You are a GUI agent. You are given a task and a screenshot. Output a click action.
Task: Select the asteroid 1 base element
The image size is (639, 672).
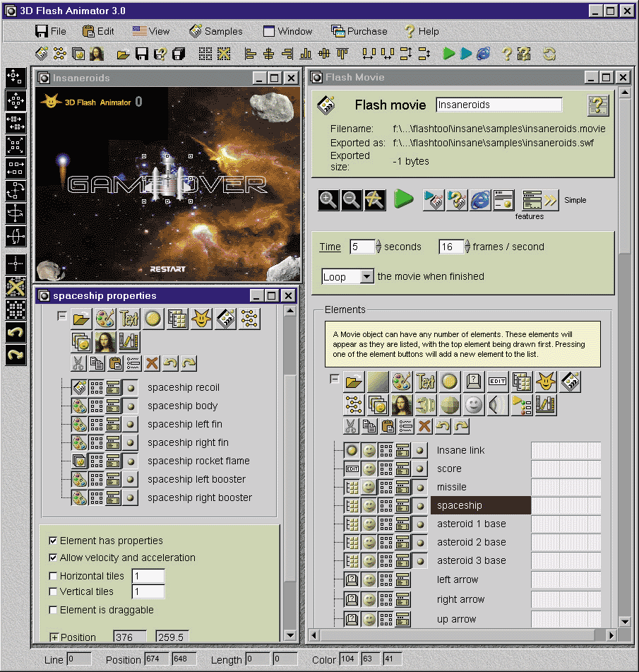click(472, 524)
